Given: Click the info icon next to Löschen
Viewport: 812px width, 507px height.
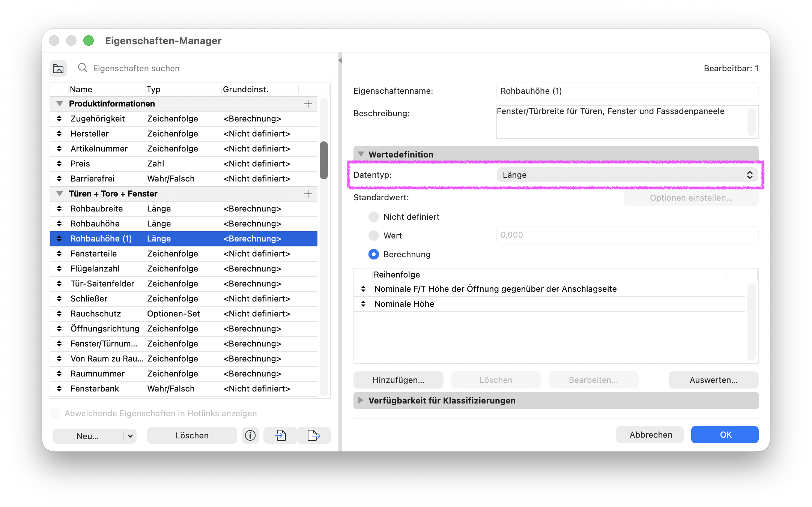Looking at the screenshot, I should click(x=250, y=435).
